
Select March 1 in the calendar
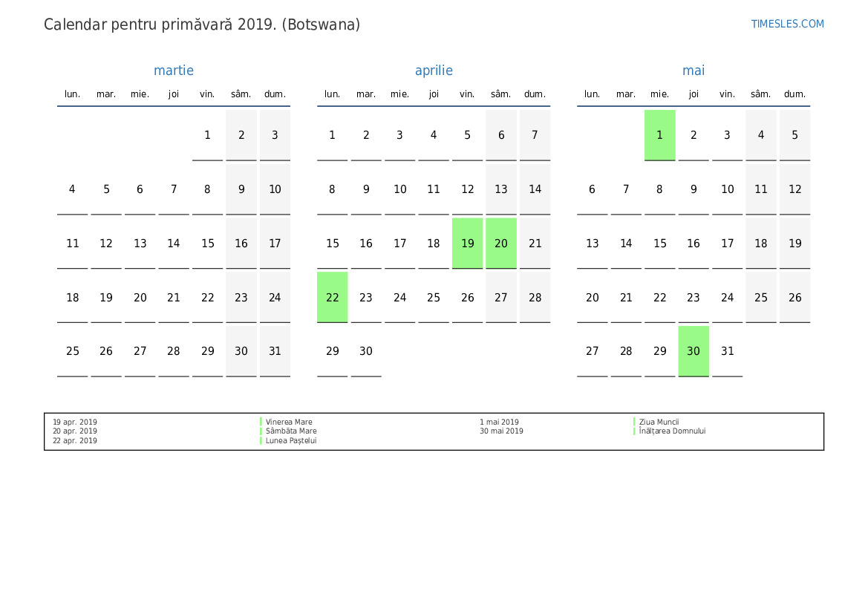[x=207, y=135]
